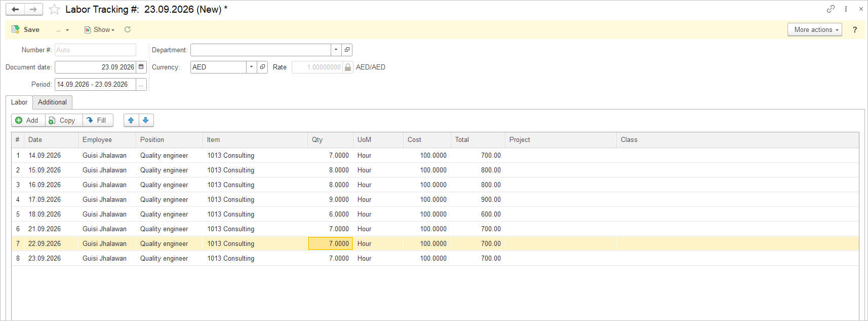Click the Save button
Image resolution: width=868 pixels, height=321 pixels.
pyautogui.click(x=26, y=29)
